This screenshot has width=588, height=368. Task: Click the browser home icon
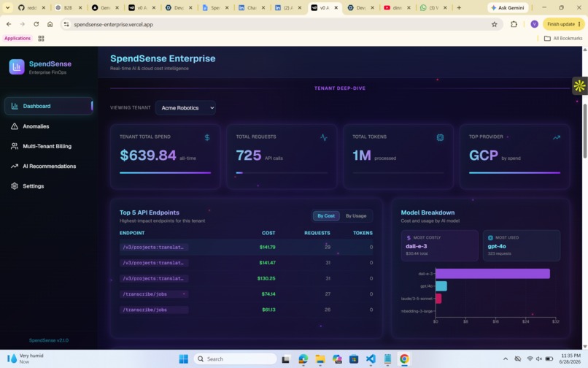50,24
